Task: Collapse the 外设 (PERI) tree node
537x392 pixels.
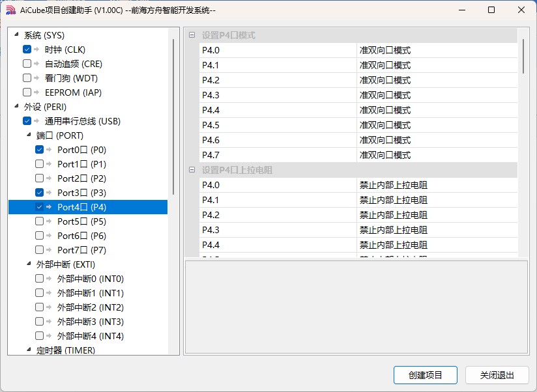Action: click(16, 106)
